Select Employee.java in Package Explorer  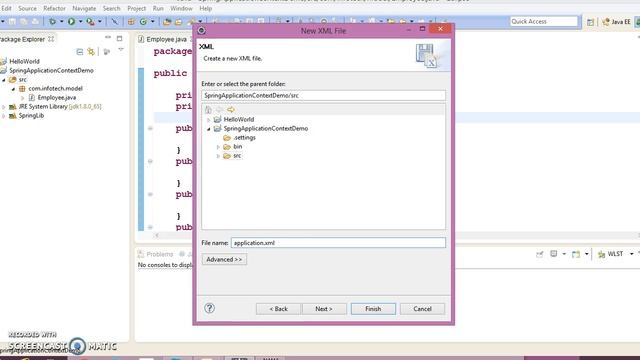(57, 98)
